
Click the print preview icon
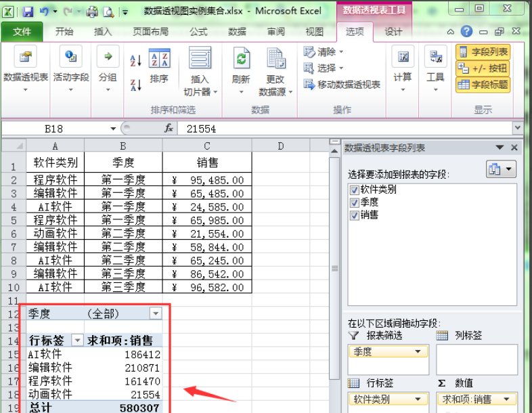(108, 12)
